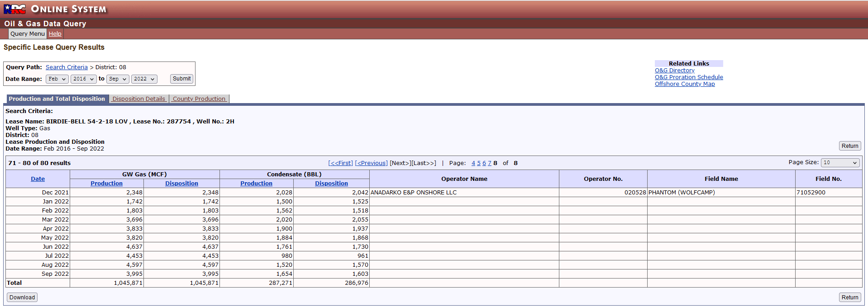Open O&G Directory link
The height and width of the screenshot is (307, 868).
(674, 71)
